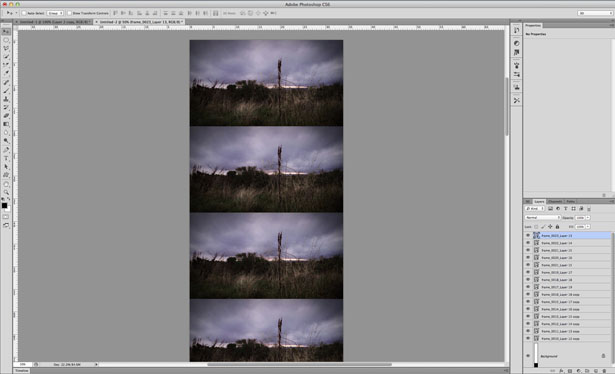This screenshot has height=374, width=615.
Task: Hide the Frame_0023 Layer 13 layer
Action: pos(528,235)
